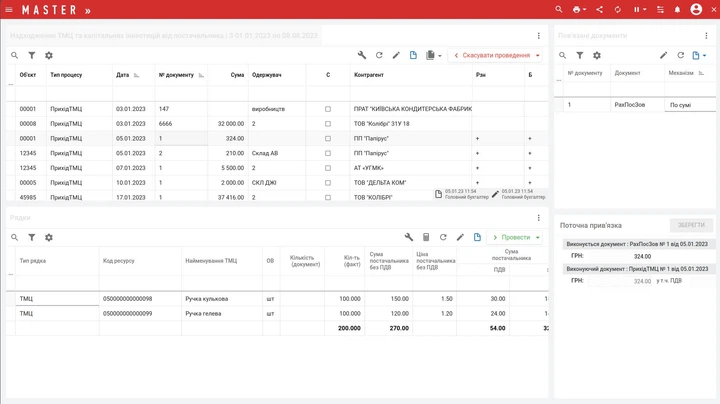The image size is (720, 404).
Task: Open the Скасувати проведення dropdown arrow
Action: pos(537,55)
